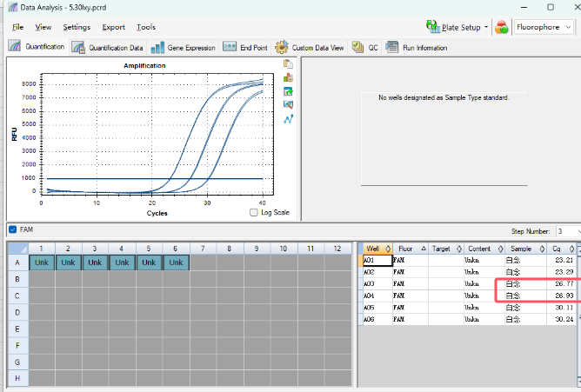Click the bar-chart options icon beside the chart
The image size is (581, 392).
(x=288, y=77)
